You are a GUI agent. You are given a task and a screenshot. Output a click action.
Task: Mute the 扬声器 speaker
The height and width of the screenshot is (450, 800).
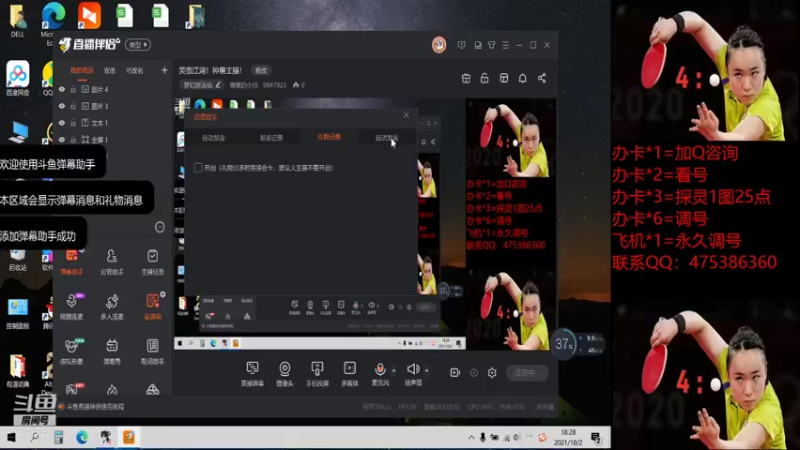click(413, 369)
